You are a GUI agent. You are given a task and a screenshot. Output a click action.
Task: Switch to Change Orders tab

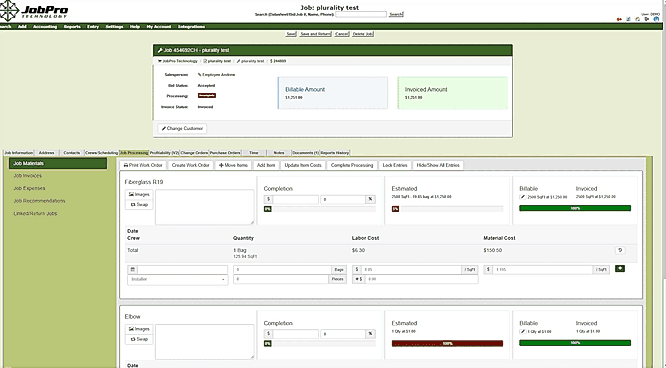coord(194,153)
